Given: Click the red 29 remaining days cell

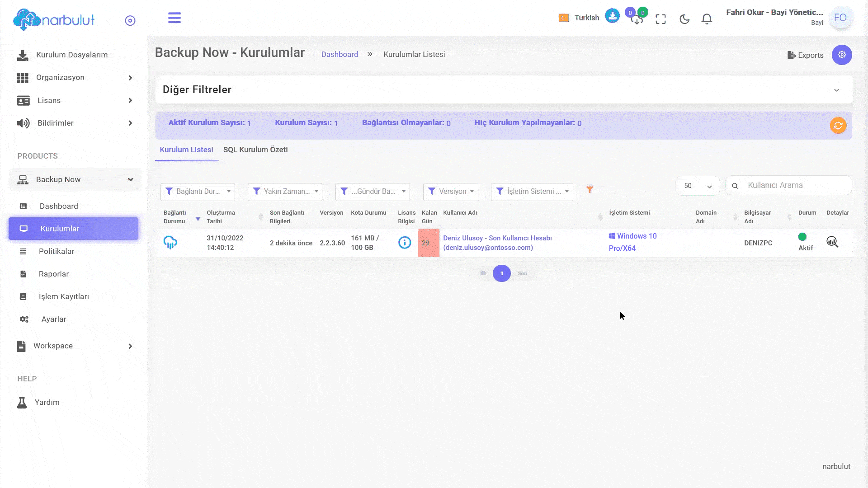Looking at the screenshot, I should coord(429,243).
